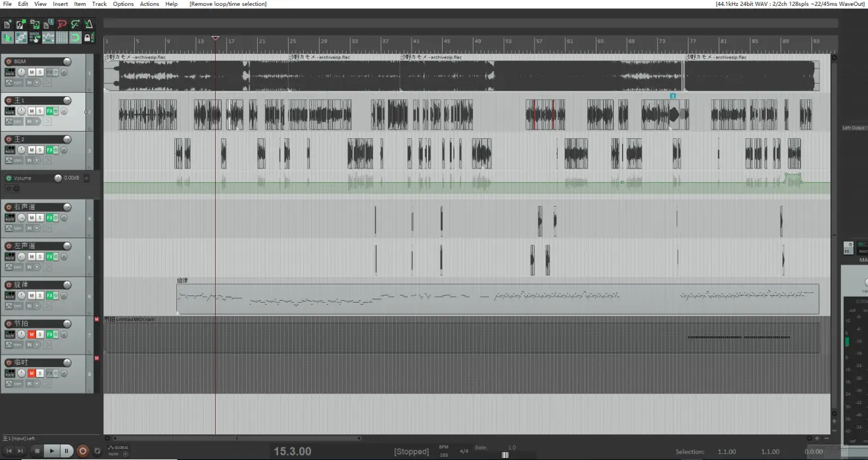Screen dimensions: 868x460
Task: Click the 4/4 time signature button
Action: pyautogui.click(x=464, y=451)
